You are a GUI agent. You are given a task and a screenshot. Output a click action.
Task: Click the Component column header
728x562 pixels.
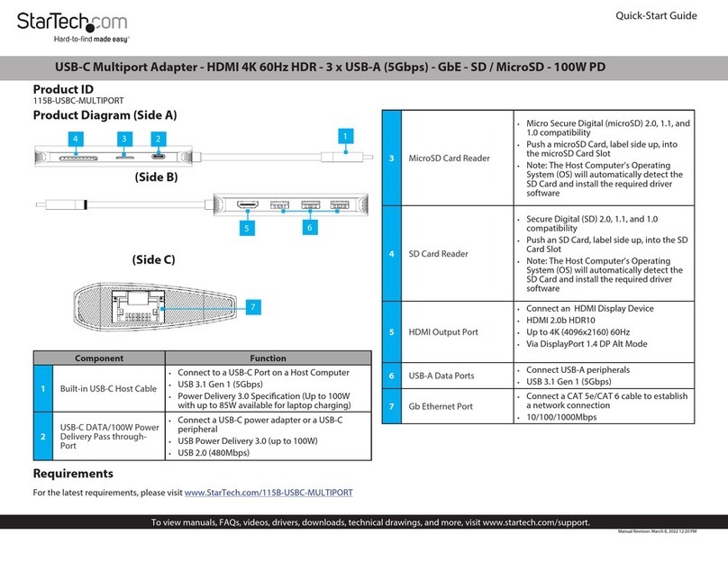(99, 358)
